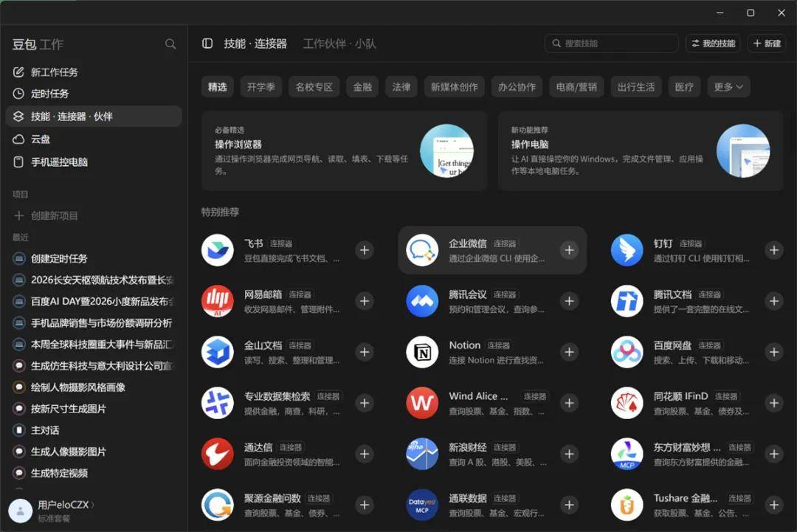This screenshot has height=532, width=797.
Task: Toggle the sidebar collapse panel icon
Action: pos(207,44)
